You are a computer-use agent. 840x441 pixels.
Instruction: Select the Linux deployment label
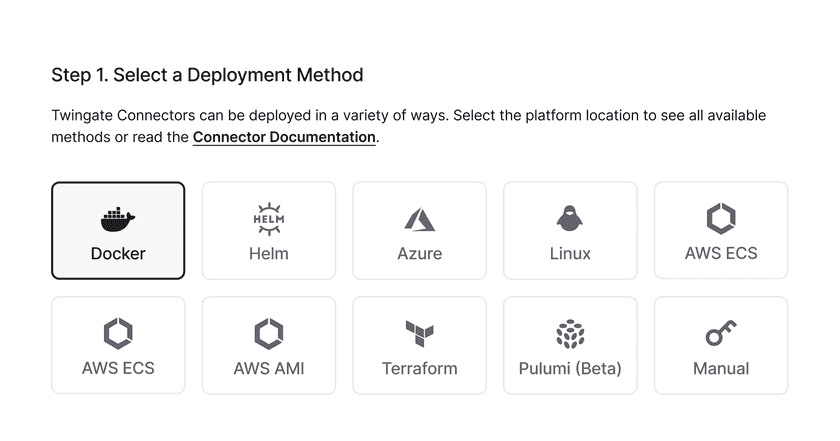(570, 254)
